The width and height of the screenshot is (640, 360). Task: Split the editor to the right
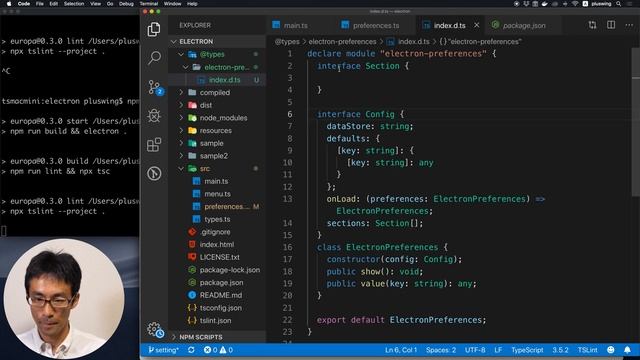[611, 25]
